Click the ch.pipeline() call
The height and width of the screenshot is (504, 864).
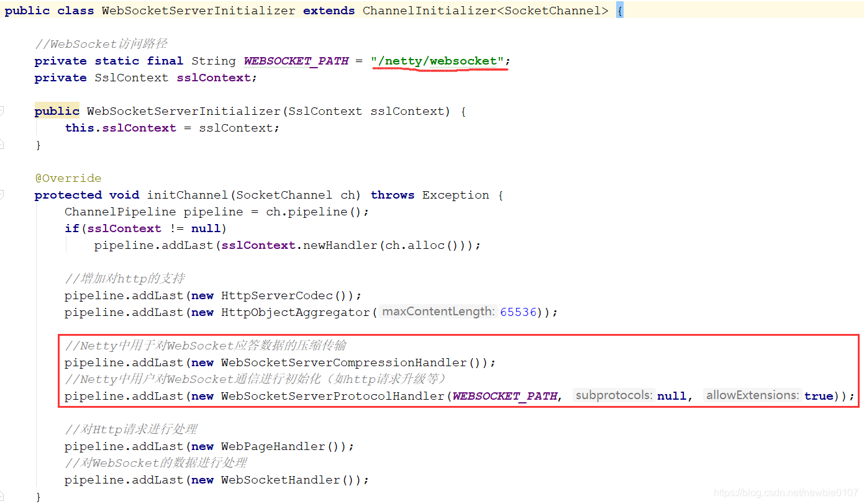pos(314,212)
